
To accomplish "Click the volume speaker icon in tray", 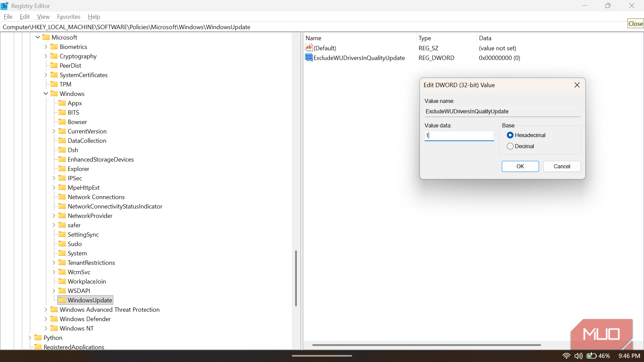I will [x=578, y=356].
